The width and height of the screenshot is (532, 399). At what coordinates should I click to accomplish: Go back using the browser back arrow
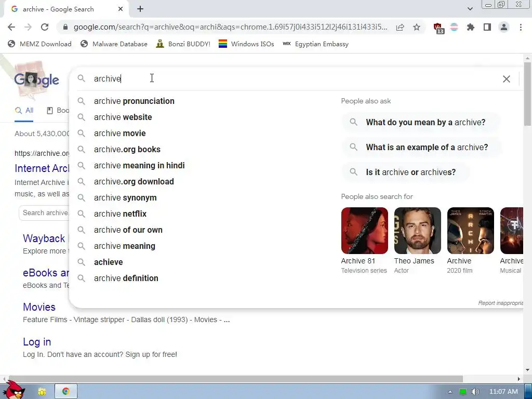[x=11, y=27]
